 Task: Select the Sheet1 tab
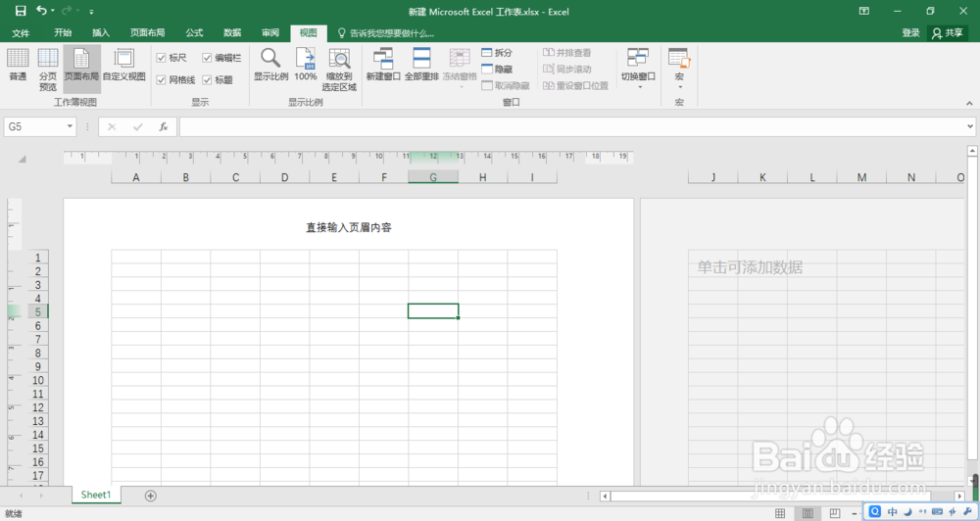(96, 495)
